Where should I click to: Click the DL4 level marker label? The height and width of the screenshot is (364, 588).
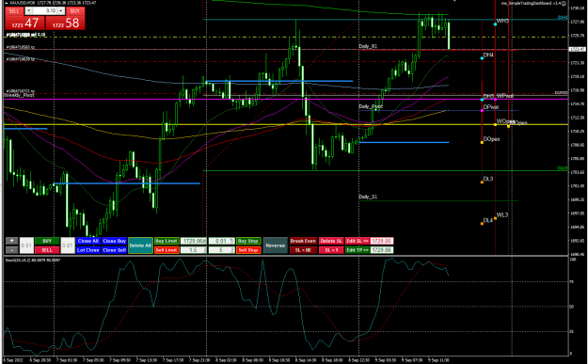tap(488, 220)
